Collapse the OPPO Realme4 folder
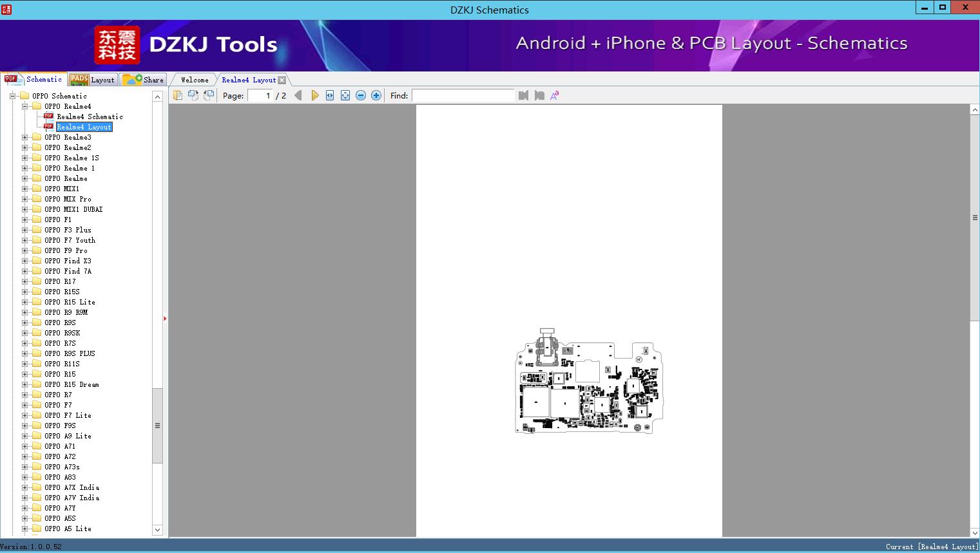Screen dimensions: 980x553 (24, 106)
